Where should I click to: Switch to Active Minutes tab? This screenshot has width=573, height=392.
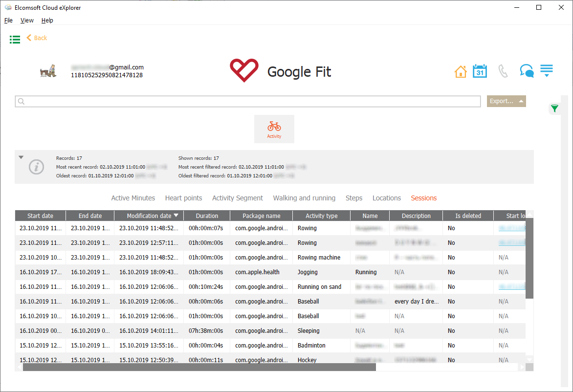(x=133, y=198)
